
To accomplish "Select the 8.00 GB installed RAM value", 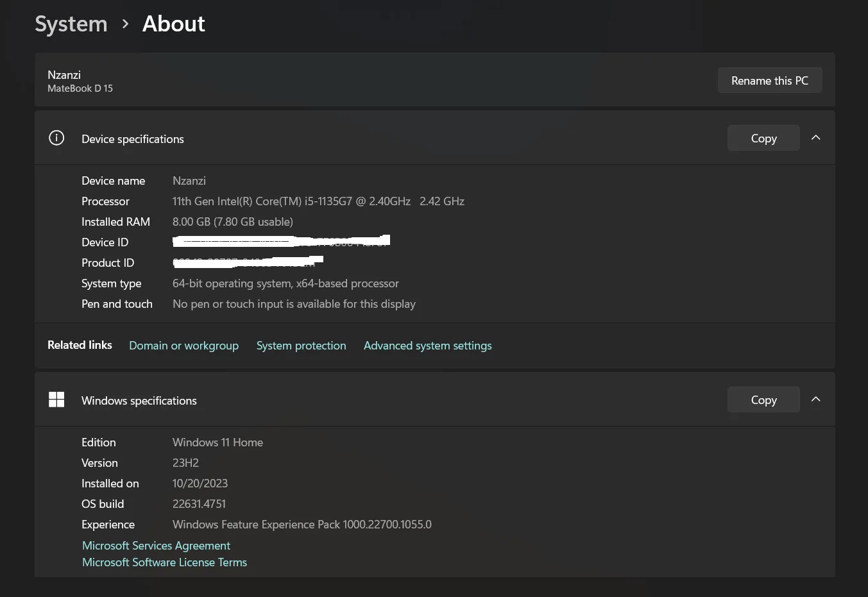I will tap(233, 222).
